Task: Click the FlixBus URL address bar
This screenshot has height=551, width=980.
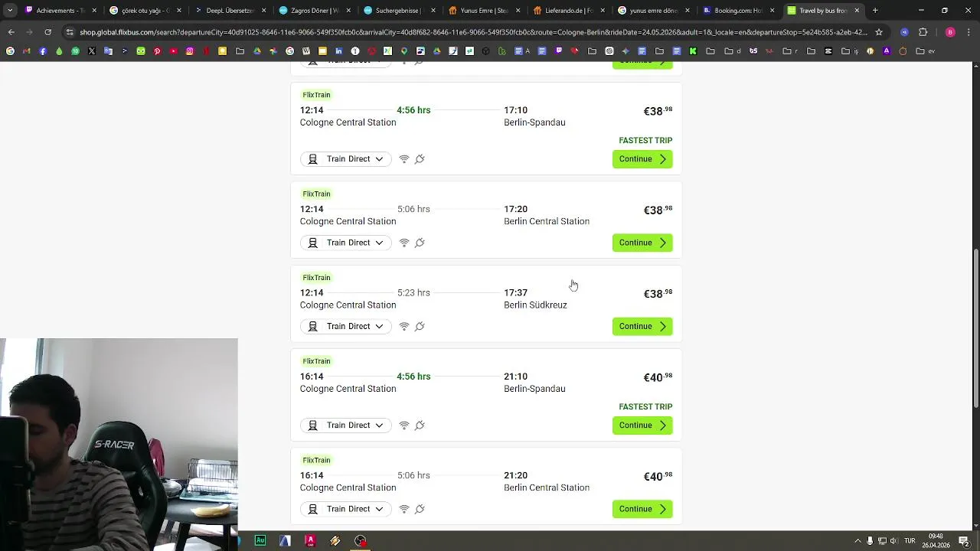Action: click(x=472, y=32)
